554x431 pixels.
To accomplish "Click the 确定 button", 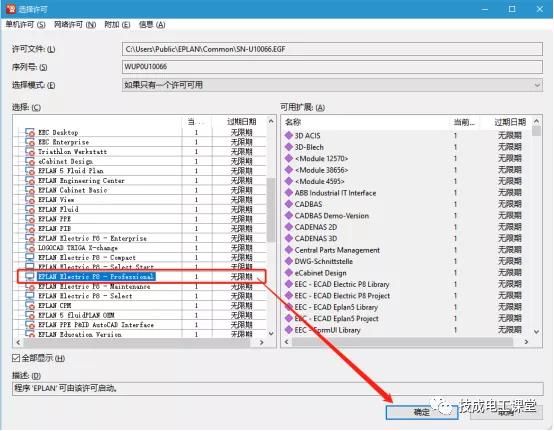I will pyautogui.click(x=422, y=412).
